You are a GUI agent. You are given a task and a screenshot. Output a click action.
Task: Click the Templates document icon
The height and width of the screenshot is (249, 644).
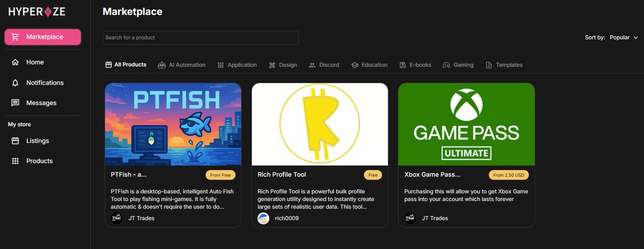coord(489,65)
